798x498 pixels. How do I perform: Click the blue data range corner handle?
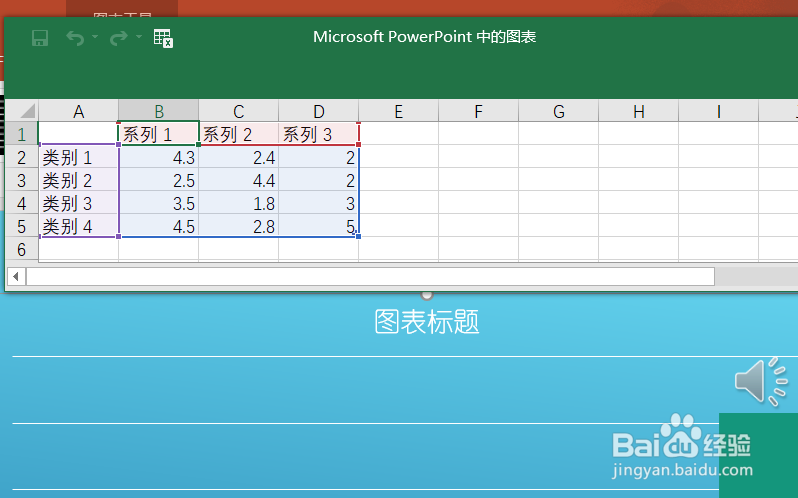tap(358, 237)
